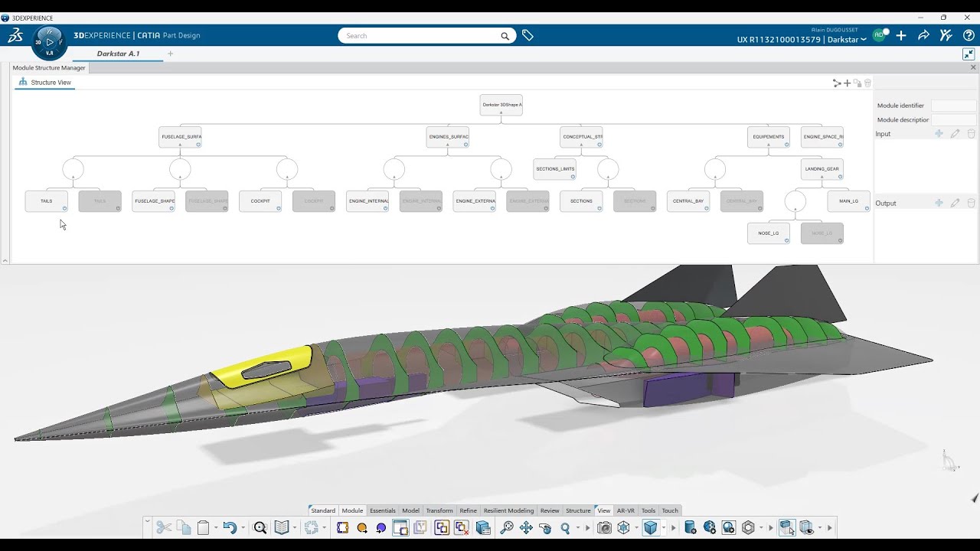Click the Fit All In icon
The image size is (980, 551).
tap(507, 527)
